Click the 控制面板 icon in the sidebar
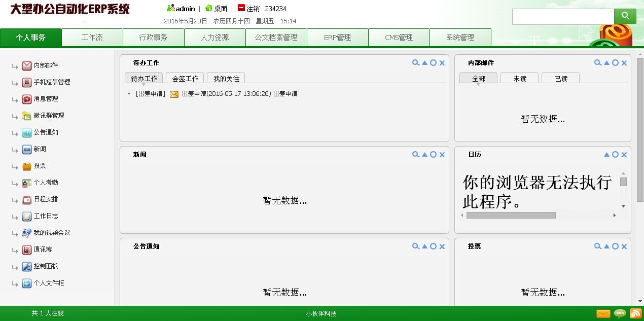The width and height of the screenshot is (644, 321). coord(26,266)
